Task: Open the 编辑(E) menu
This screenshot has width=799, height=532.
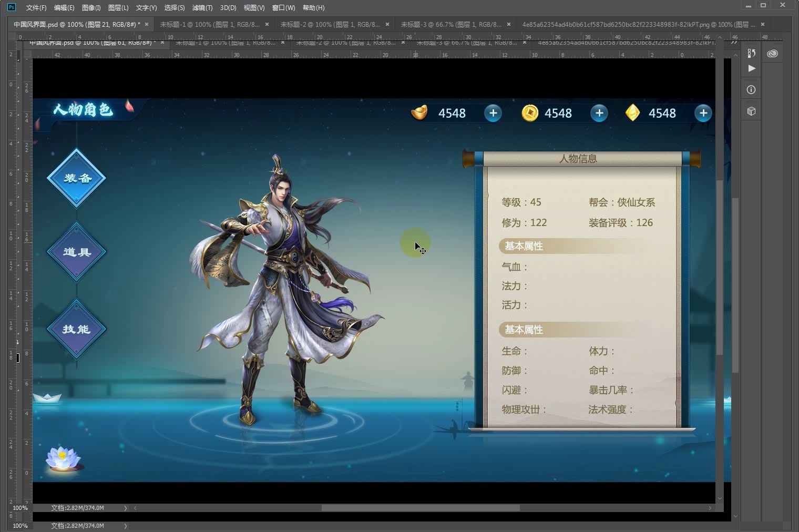Action: 64,7
